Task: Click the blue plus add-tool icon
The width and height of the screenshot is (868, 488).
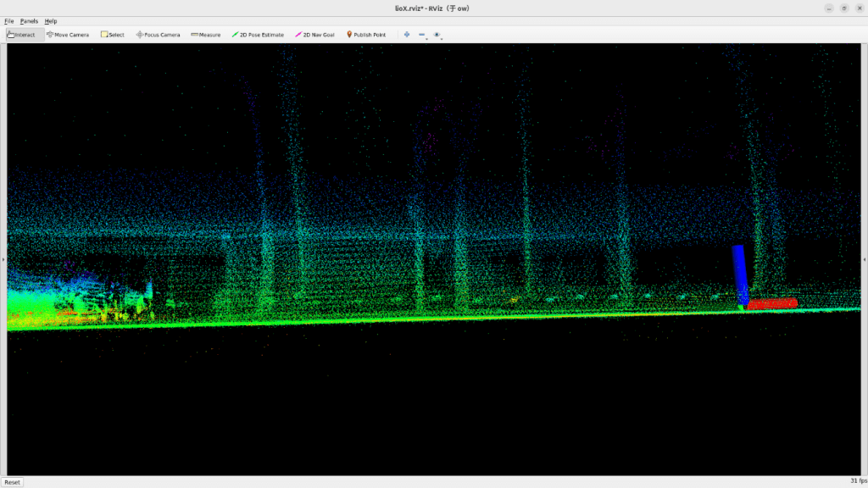Action: tap(407, 35)
